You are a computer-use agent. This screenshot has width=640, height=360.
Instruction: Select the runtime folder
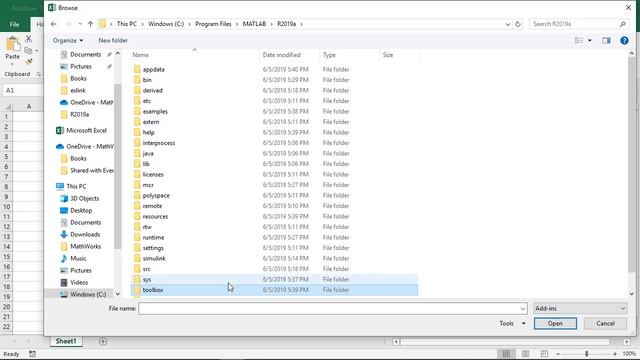click(x=153, y=238)
